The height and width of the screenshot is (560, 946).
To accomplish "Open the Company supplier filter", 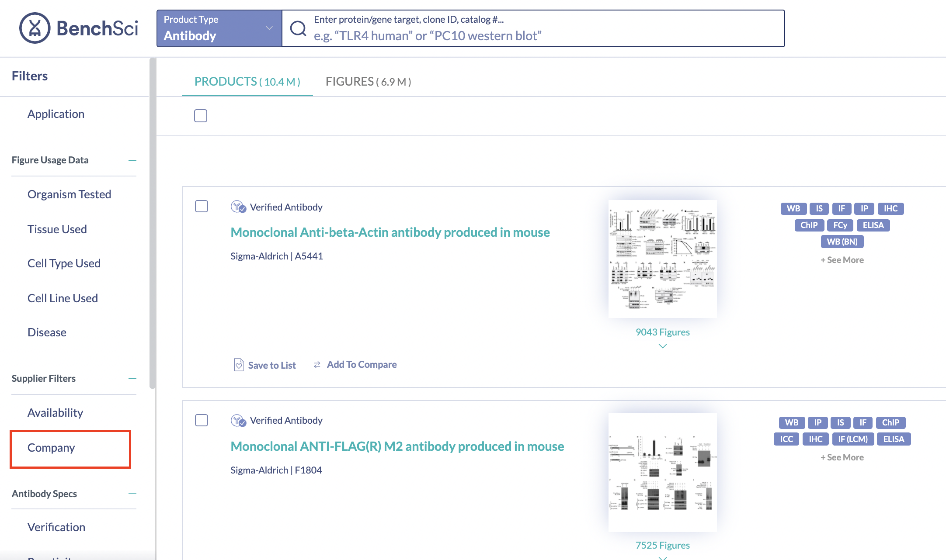I will [x=51, y=448].
